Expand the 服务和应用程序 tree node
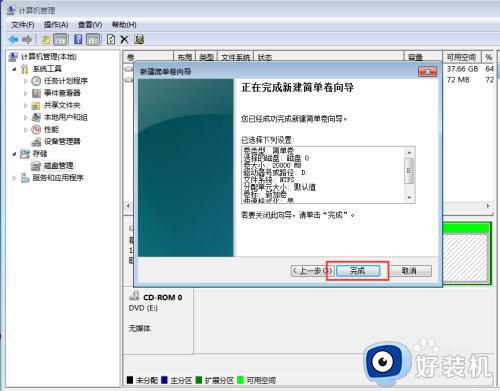The image size is (500, 391). 14,178
